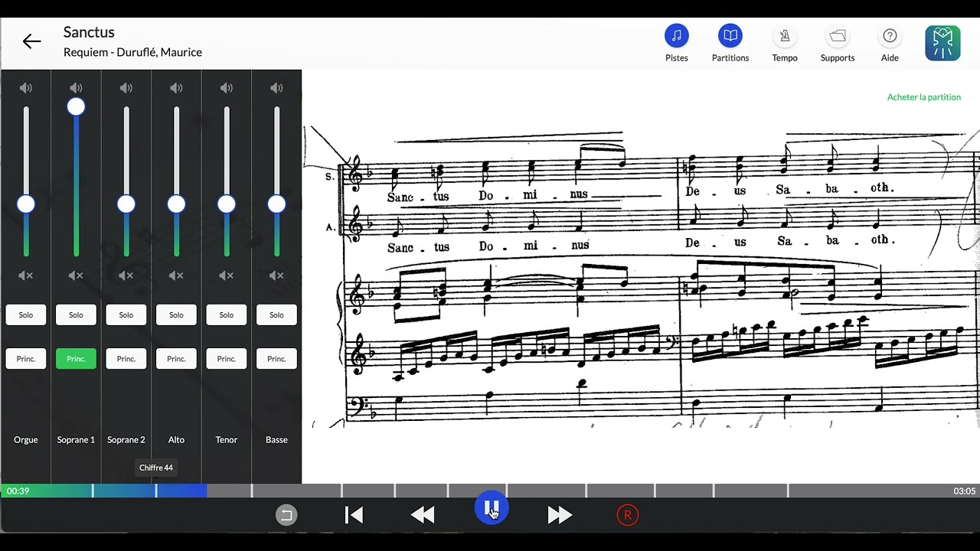Click the Soprane 1 track label
This screenshot has height=551, width=980.
coord(76,440)
